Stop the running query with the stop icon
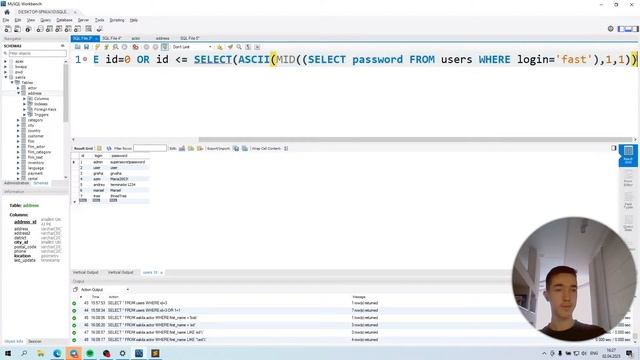 (124, 47)
